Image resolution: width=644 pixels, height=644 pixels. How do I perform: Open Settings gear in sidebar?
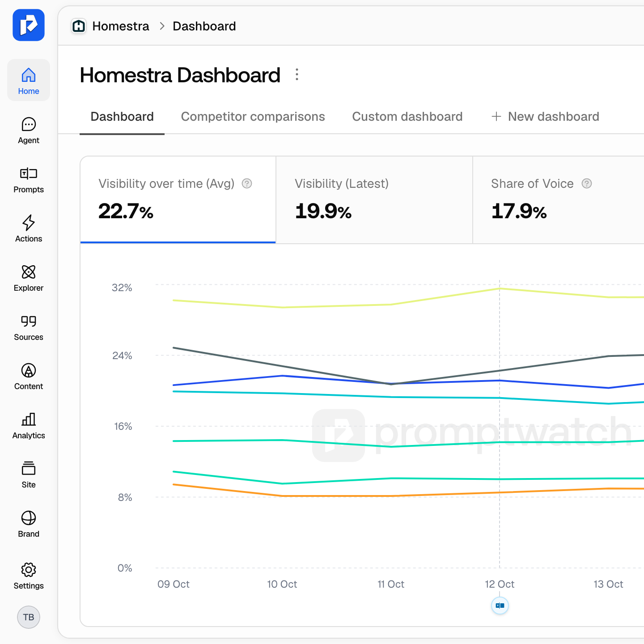tap(29, 576)
